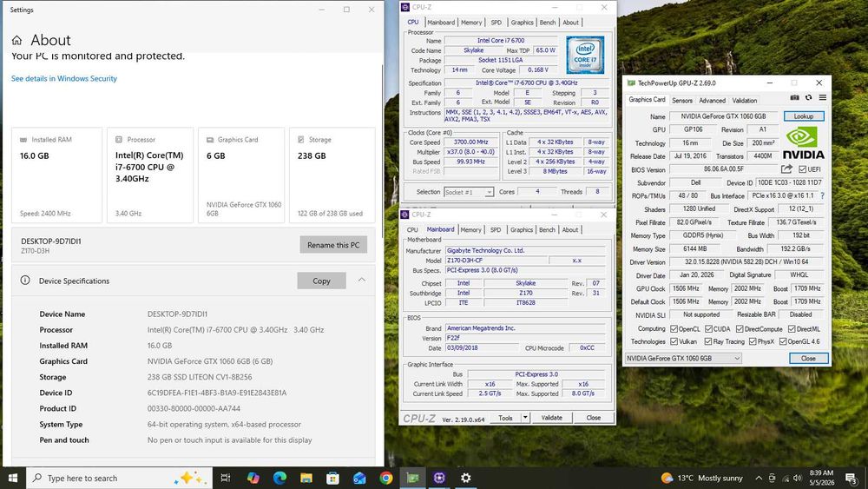Switch to the Sensors tab in GPU-Z
The width and height of the screenshot is (868, 489).
click(682, 100)
